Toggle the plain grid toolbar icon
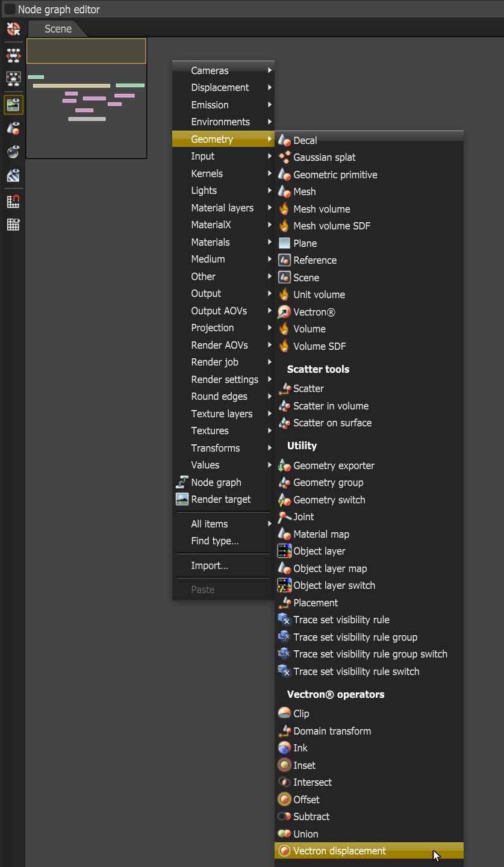The width and height of the screenshot is (504, 867). pos(13,225)
